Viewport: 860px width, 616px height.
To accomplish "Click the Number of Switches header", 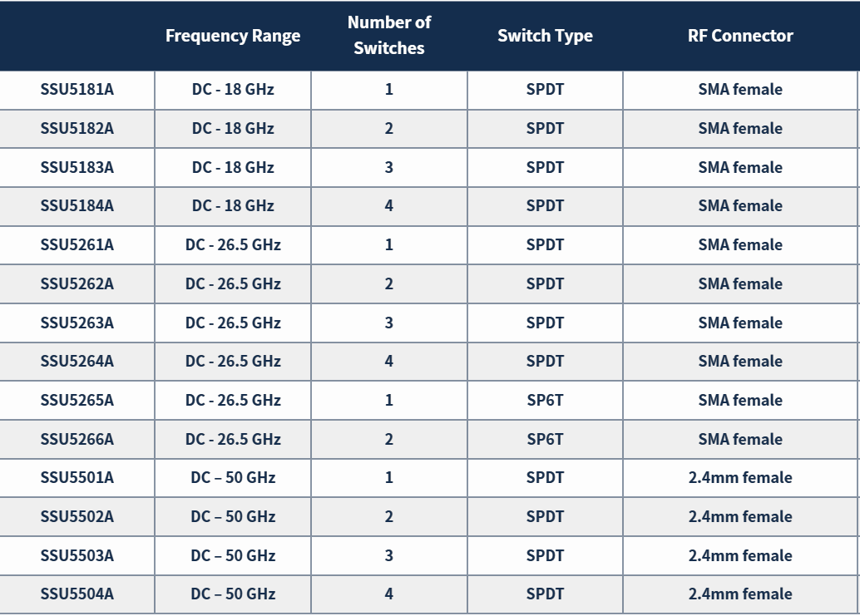I will (389, 35).
